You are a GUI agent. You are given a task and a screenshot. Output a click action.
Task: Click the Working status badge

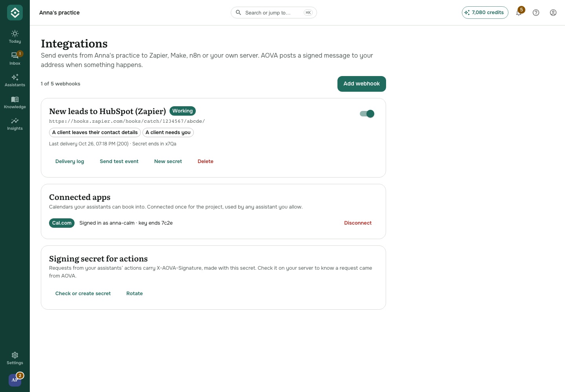click(182, 111)
